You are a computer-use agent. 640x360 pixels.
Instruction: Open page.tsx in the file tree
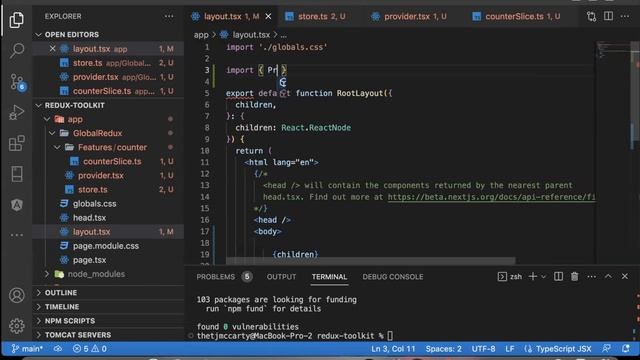tap(89, 260)
